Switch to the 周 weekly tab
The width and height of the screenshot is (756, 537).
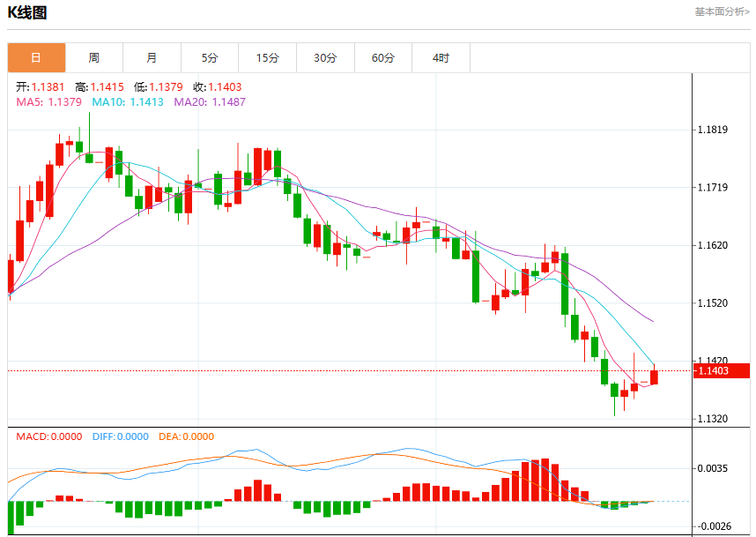coord(94,58)
